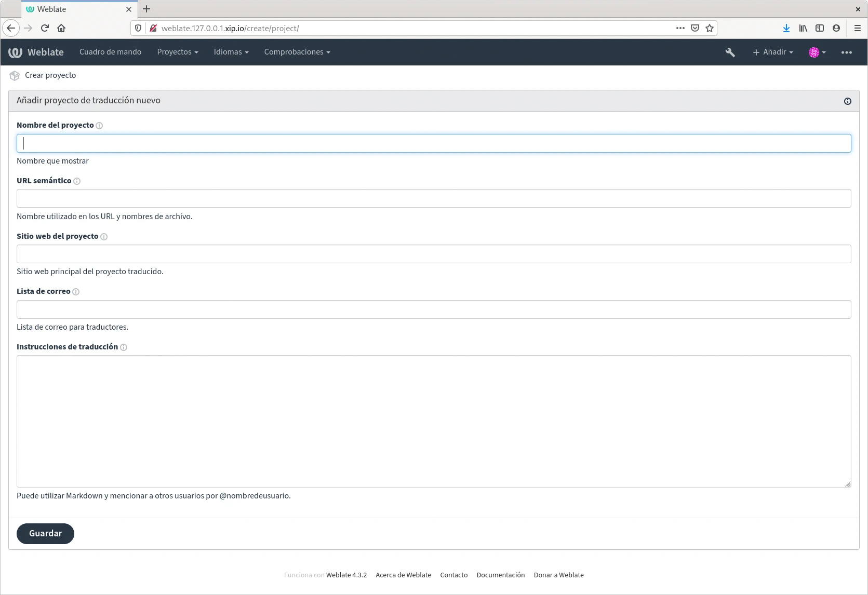Expand the Idiomas dropdown menu
Image resolution: width=868 pixels, height=595 pixels.
pyautogui.click(x=231, y=52)
